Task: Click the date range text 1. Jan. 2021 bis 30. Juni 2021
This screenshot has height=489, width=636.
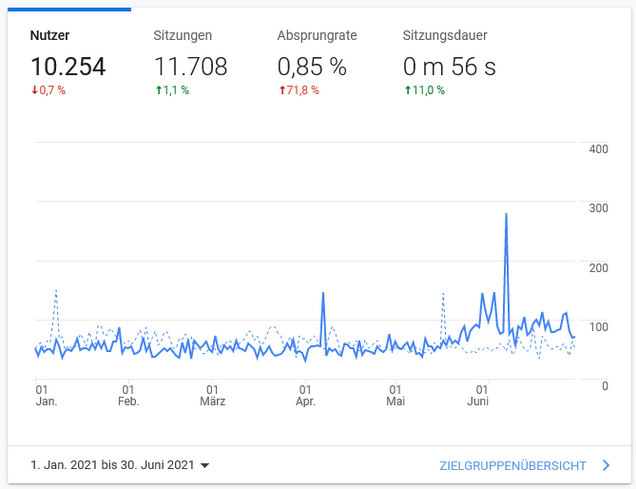Action: [x=112, y=465]
